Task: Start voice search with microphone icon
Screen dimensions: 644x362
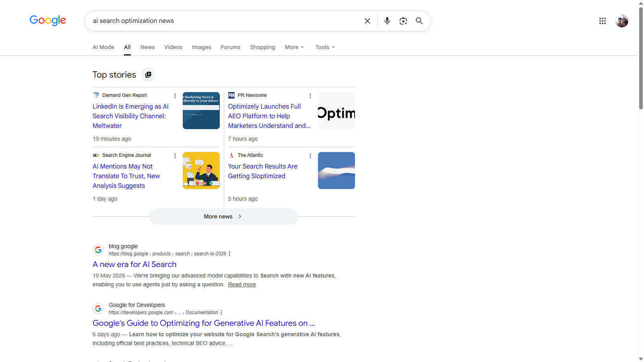Action: coord(387,21)
